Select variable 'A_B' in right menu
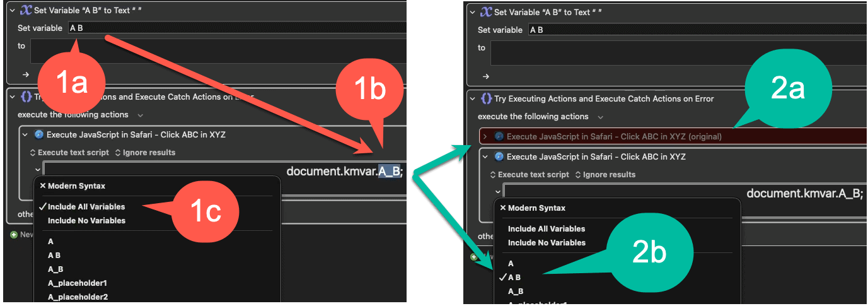 (516, 291)
